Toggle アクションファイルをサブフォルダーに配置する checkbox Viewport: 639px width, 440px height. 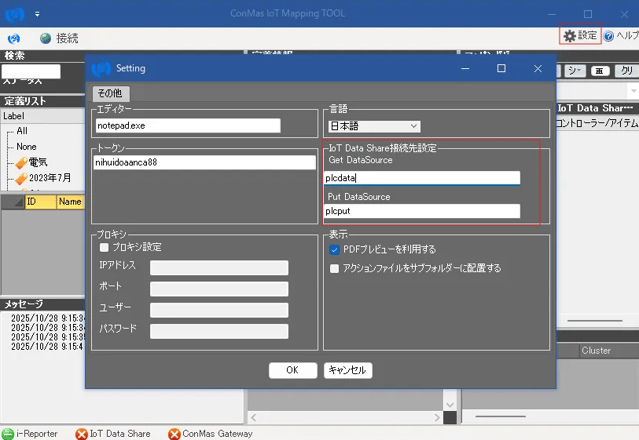(335, 268)
